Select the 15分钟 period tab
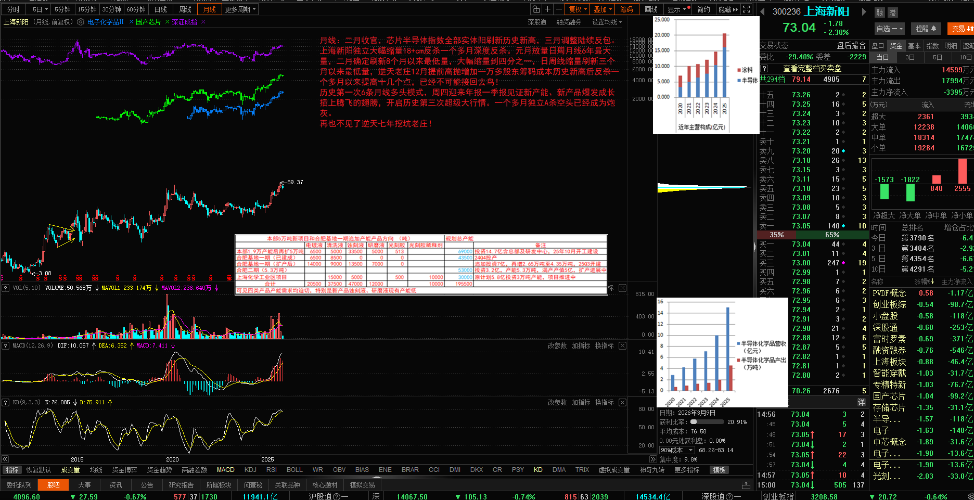This screenshot has width=974, height=500. (87, 9)
